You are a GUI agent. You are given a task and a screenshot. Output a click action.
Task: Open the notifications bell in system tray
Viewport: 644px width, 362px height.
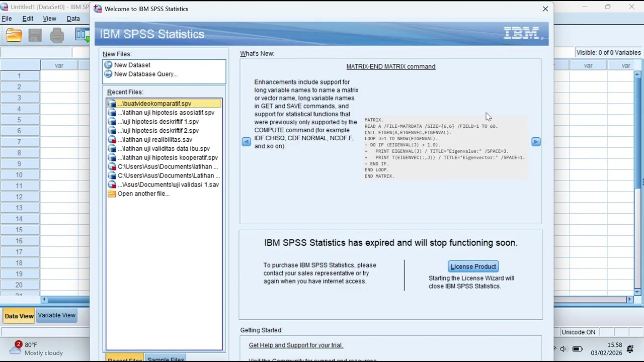[x=631, y=349]
